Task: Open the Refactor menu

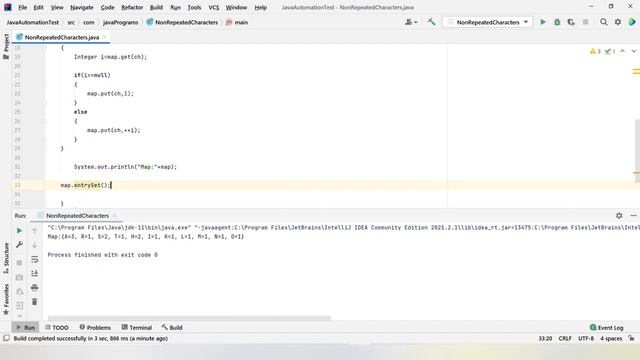Action: coord(132,7)
